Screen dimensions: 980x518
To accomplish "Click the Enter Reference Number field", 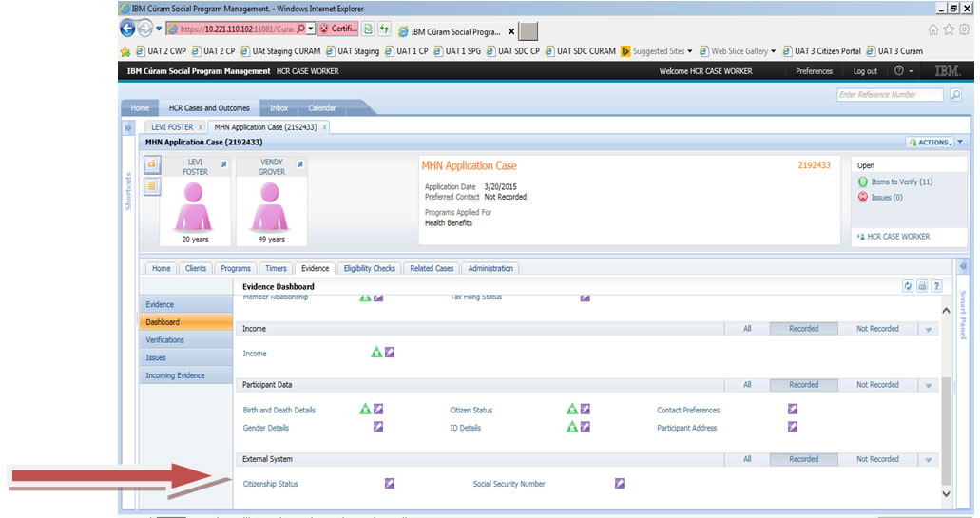I will (890, 95).
